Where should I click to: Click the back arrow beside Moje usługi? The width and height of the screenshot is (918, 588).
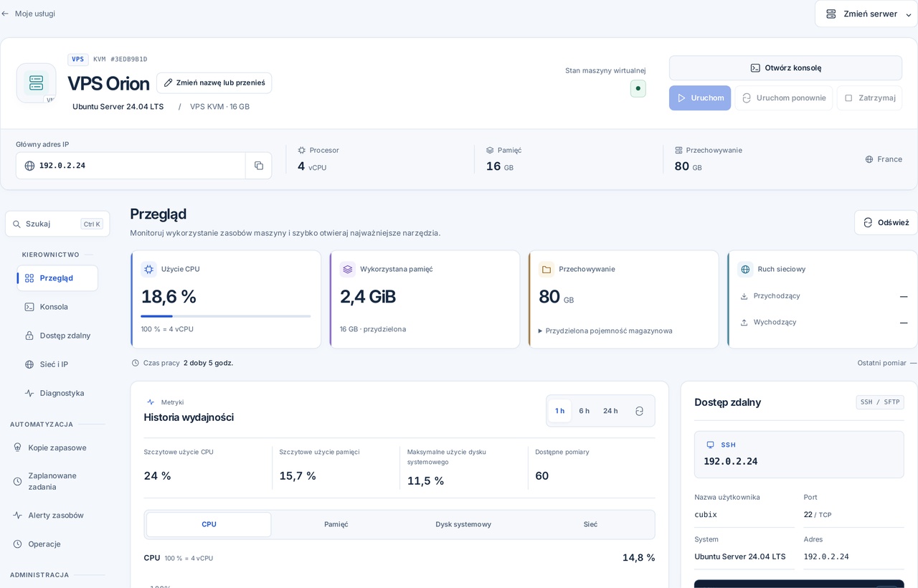click(5, 14)
